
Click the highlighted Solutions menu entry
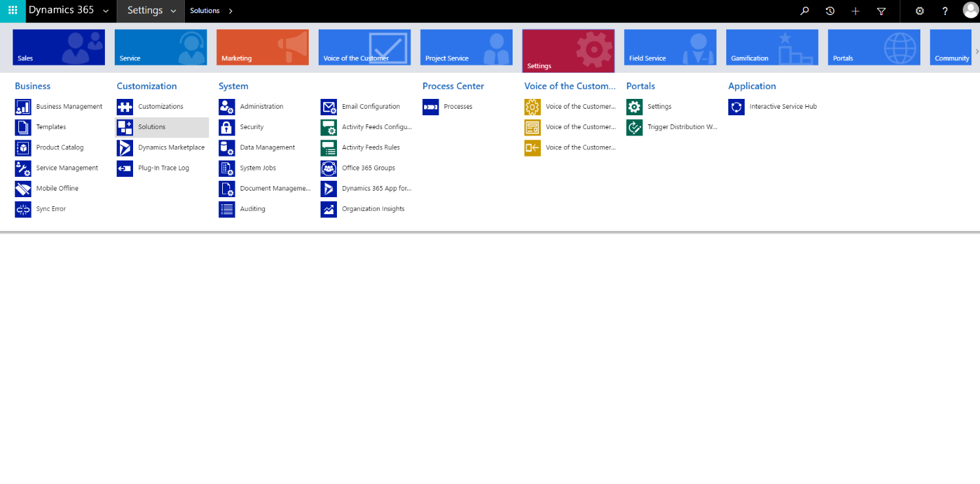coord(162,127)
